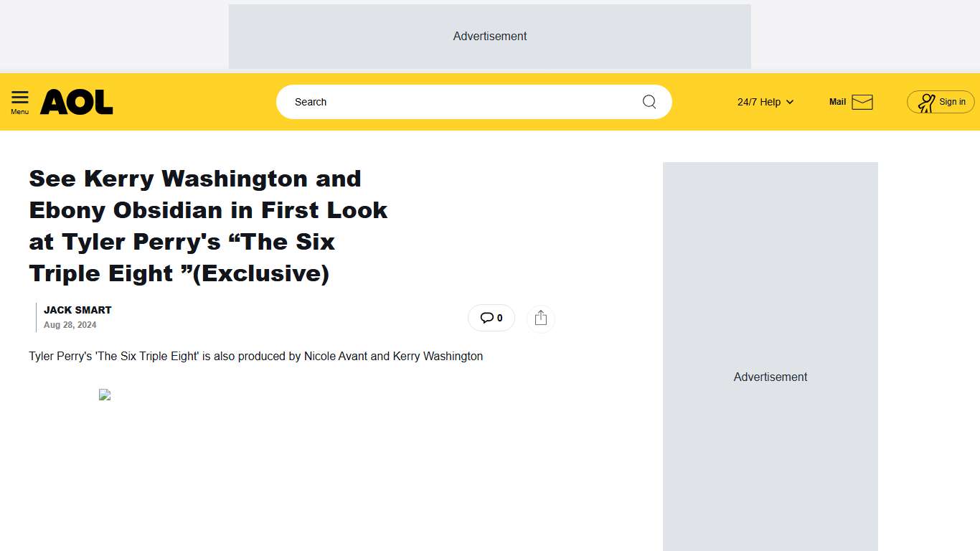Open the Mail envelope icon
The width and height of the screenshot is (980, 551).
[862, 102]
